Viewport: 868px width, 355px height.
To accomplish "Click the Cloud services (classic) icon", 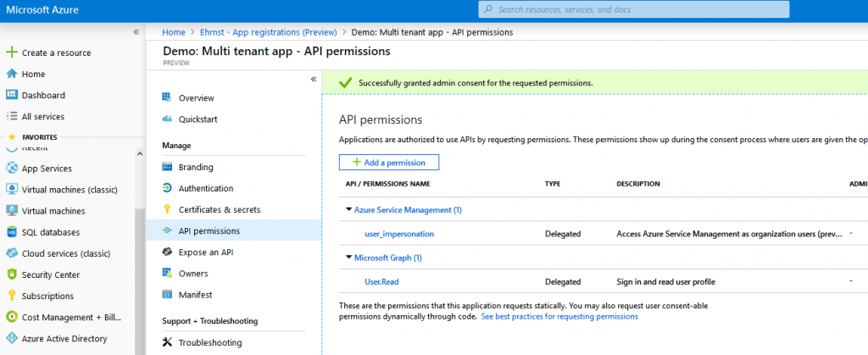I will coord(12,253).
